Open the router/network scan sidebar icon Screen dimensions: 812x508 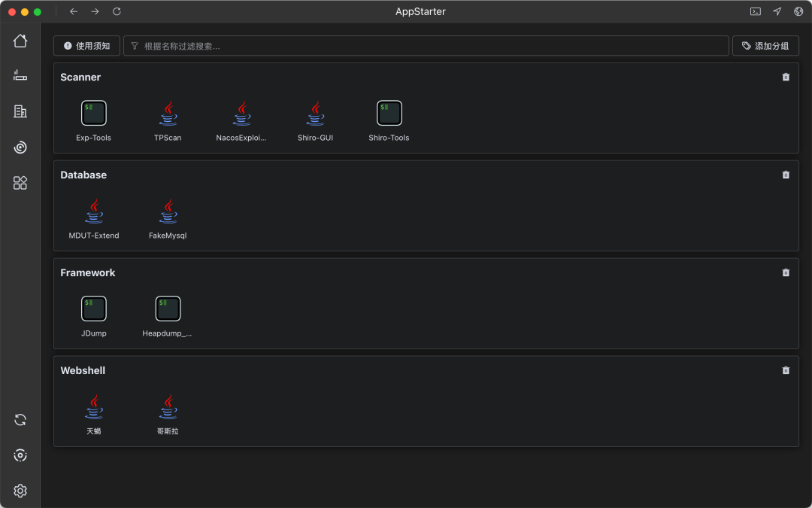pyautogui.click(x=20, y=76)
